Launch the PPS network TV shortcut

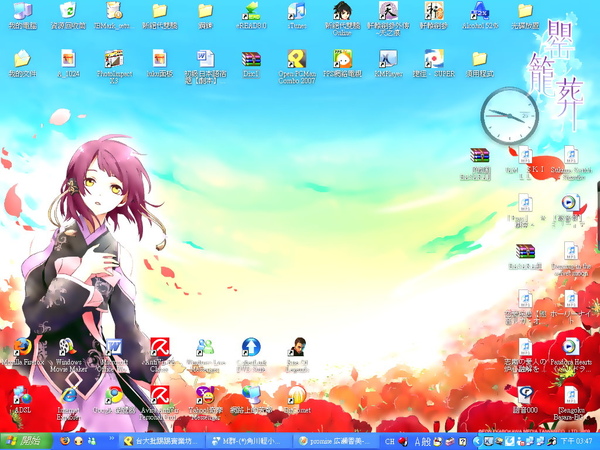(x=342, y=64)
